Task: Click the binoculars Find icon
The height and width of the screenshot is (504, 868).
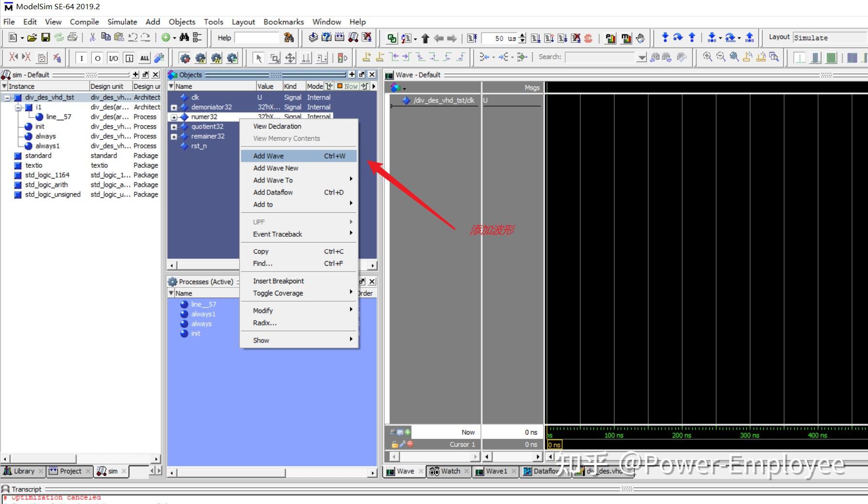Action: 184,38
